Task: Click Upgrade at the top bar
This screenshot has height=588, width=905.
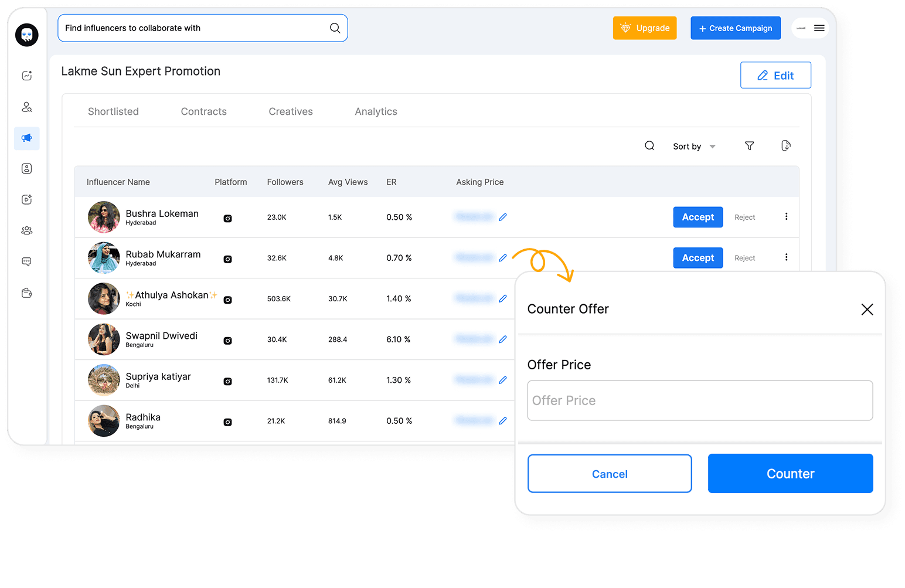Action: (x=645, y=28)
